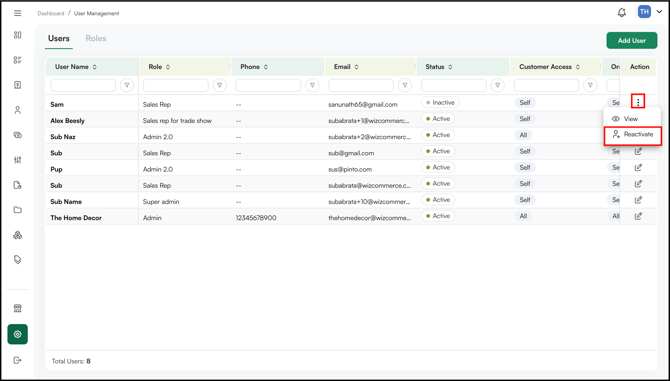Image resolution: width=670 pixels, height=381 pixels.
Task: Go to Dashboard breadcrumb link
Action: point(50,13)
